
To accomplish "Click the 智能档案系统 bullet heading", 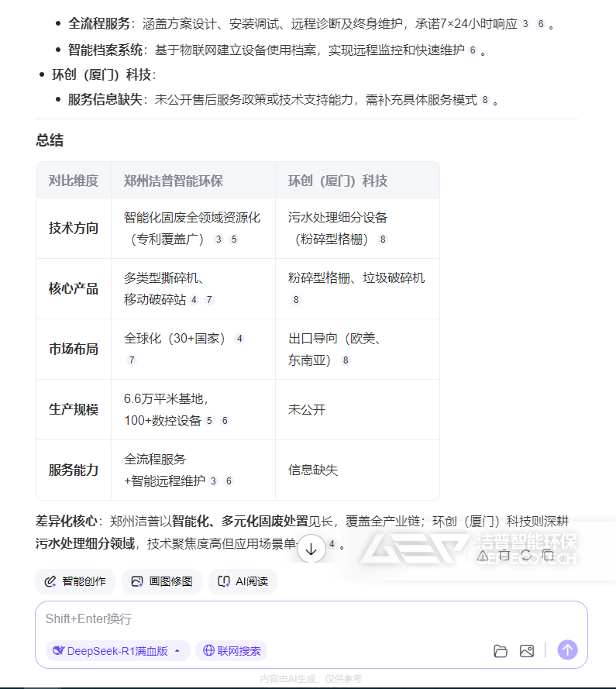I will tap(105, 50).
